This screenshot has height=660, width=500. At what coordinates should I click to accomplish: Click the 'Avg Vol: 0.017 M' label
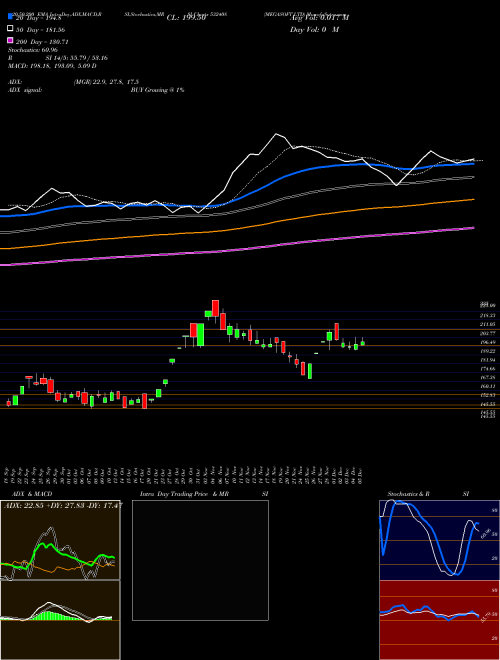click(x=319, y=18)
